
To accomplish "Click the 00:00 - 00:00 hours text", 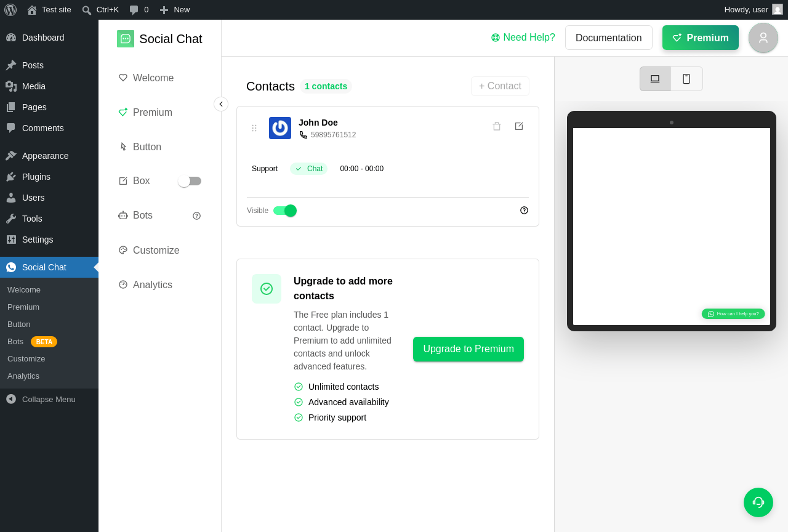I will [x=362, y=169].
